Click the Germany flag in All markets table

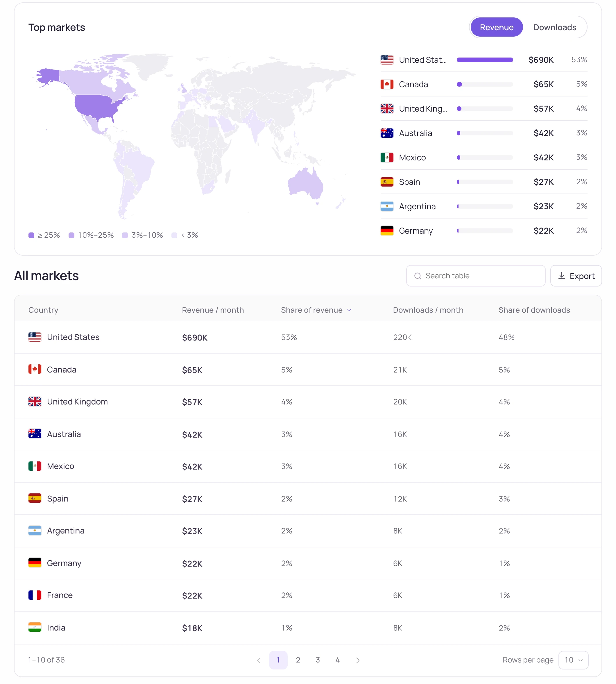(35, 563)
